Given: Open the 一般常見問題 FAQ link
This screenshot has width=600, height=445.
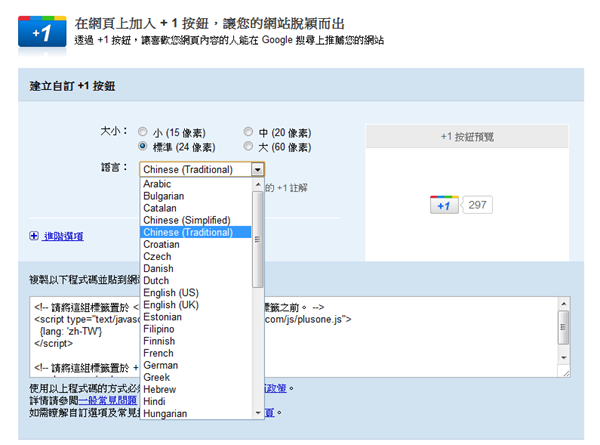Looking at the screenshot, I should [x=108, y=400].
